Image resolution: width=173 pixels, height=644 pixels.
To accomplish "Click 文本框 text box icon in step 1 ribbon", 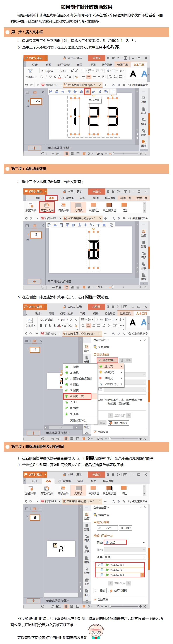I will [31, 71].
